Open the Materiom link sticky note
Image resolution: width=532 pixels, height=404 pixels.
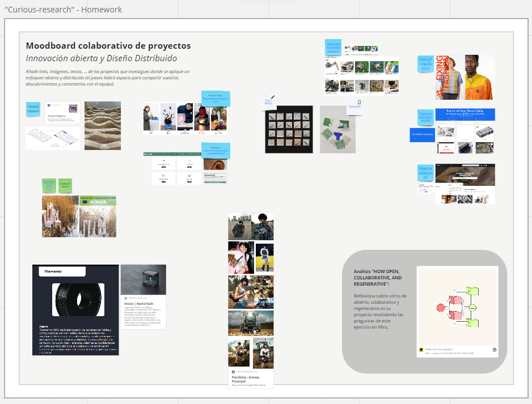coord(216,151)
